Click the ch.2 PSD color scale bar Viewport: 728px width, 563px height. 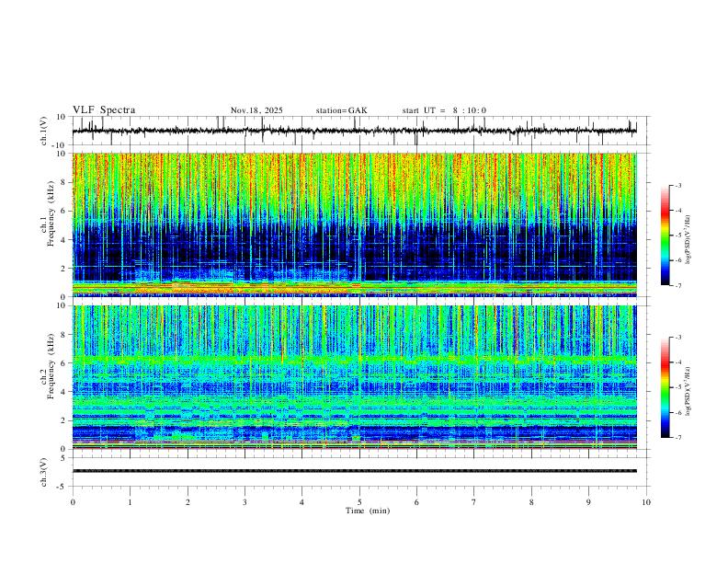[x=665, y=387]
